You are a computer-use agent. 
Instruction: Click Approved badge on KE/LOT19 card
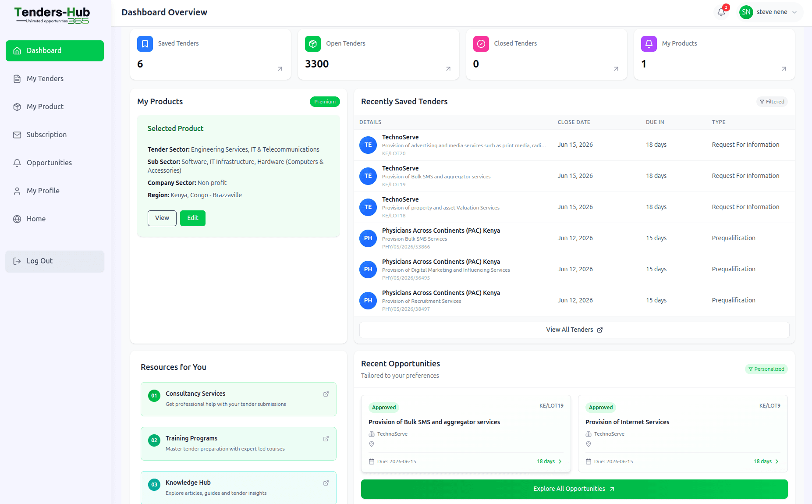pyautogui.click(x=384, y=408)
